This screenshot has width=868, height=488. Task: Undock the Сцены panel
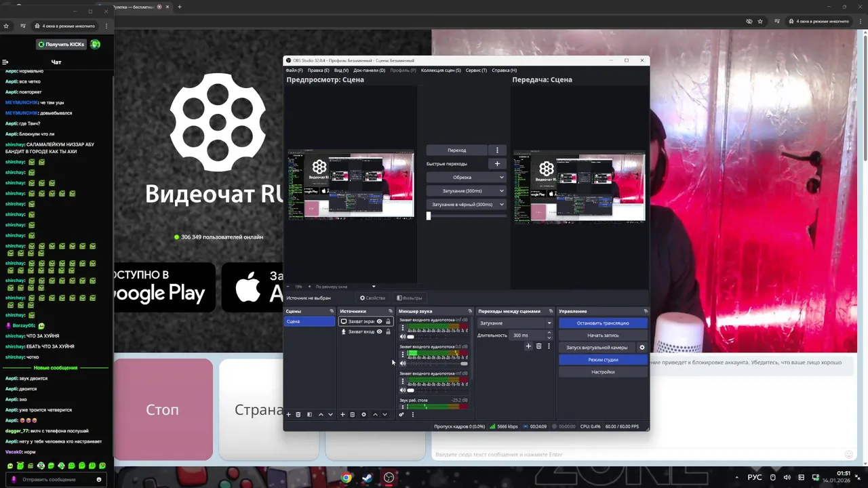[x=332, y=311]
